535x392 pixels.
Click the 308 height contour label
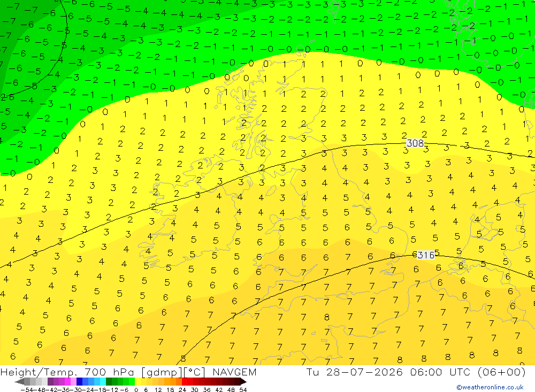(x=415, y=143)
